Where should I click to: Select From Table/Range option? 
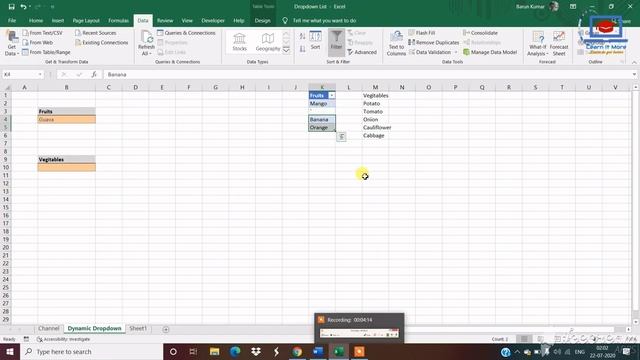click(47, 52)
